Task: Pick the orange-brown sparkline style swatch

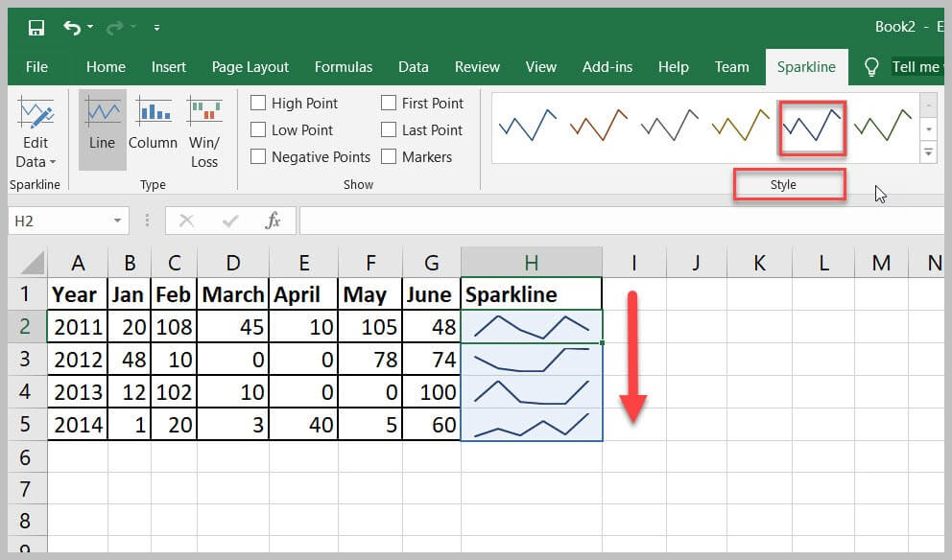Action: pos(598,127)
